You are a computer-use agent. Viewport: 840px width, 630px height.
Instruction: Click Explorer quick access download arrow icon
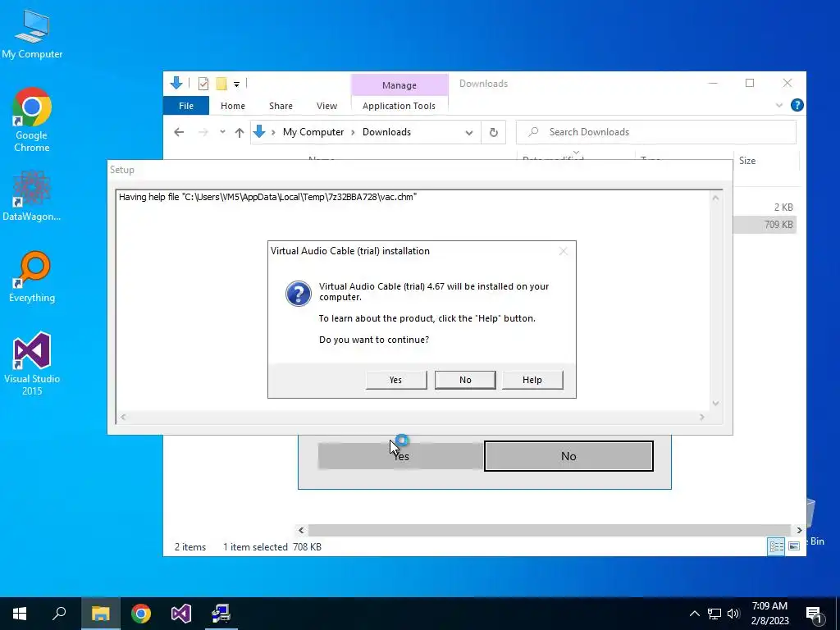pos(176,83)
